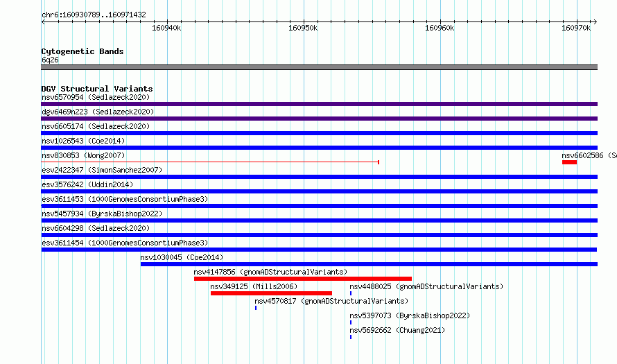This screenshot has width=617, height=364.
Task: Click the nsv6570954 (Sedlazeck2020) variant label
Action: click(96, 97)
